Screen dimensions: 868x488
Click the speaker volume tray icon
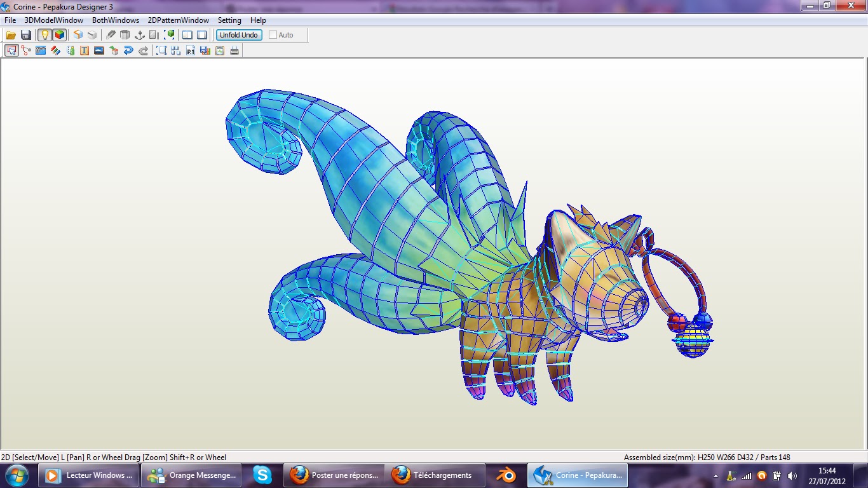point(792,475)
